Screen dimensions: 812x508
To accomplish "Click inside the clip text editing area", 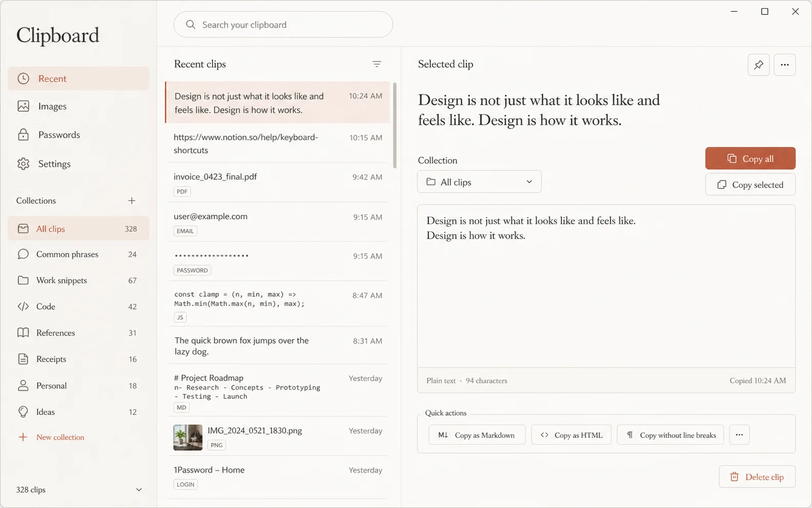I will point(606,287).
